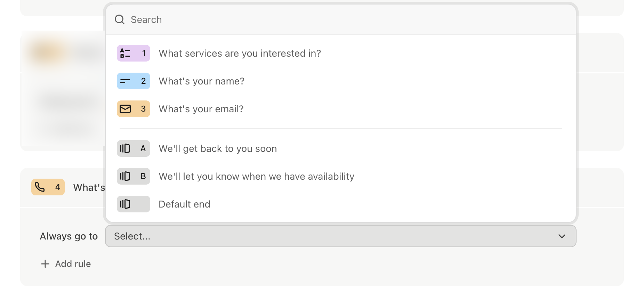Click the chevron arrow on Select dropdown
The height and width of the screenshot is (292, 644).
coord(562,236)
